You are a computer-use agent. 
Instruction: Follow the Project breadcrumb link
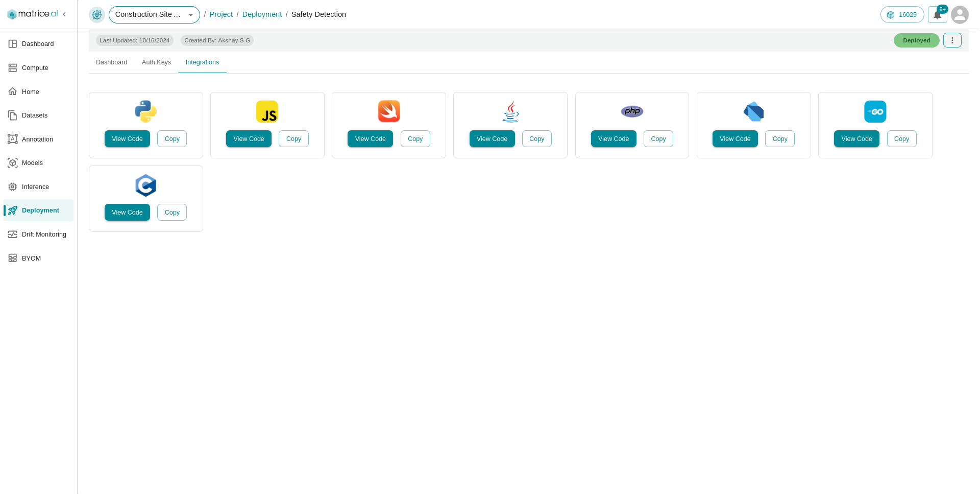coord(221,14)
